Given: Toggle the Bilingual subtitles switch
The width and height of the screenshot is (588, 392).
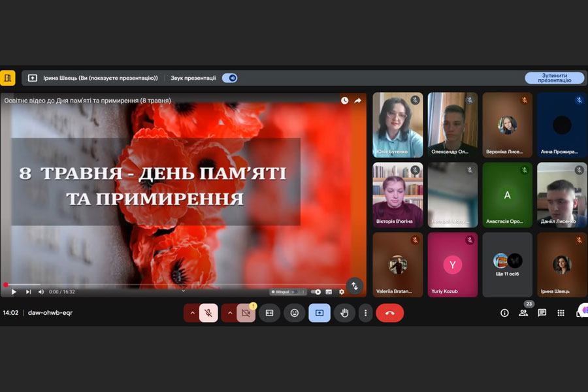Looking at the screenshot, I should [295, 292].
